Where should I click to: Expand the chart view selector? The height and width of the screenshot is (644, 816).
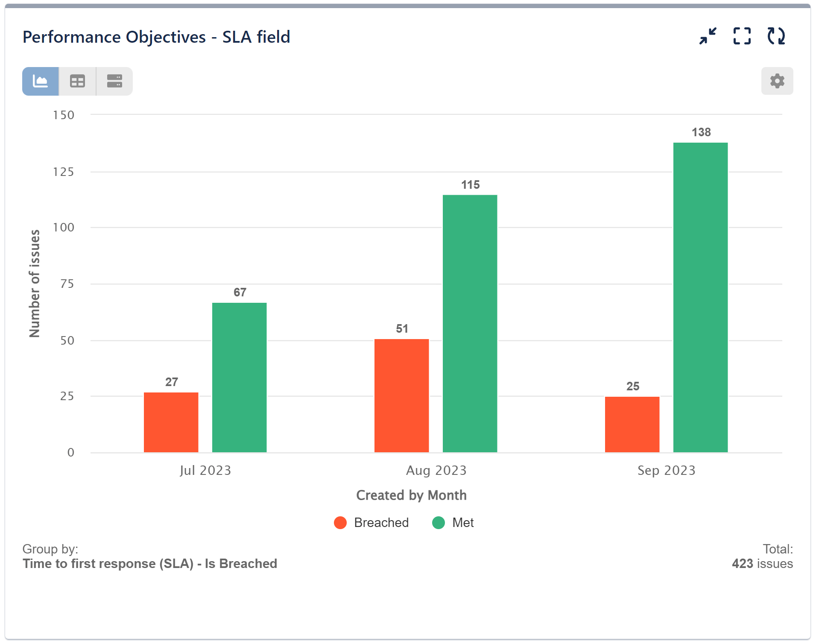pyautogui.click(x=40, y=81)
